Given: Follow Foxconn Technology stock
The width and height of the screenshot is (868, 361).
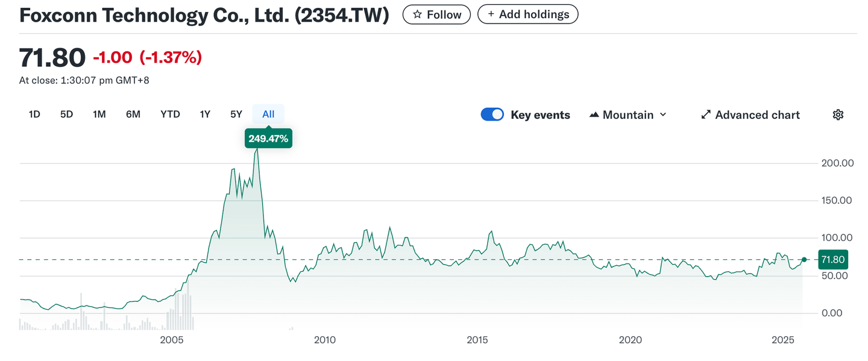Looking at the screenshot, I should (437, 14).
